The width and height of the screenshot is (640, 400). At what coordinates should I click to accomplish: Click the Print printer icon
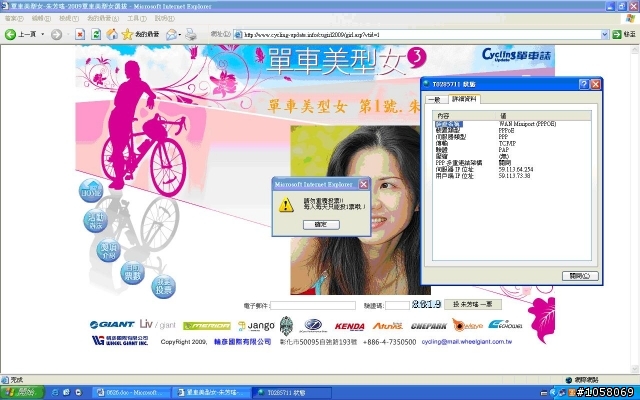(191, 35)
